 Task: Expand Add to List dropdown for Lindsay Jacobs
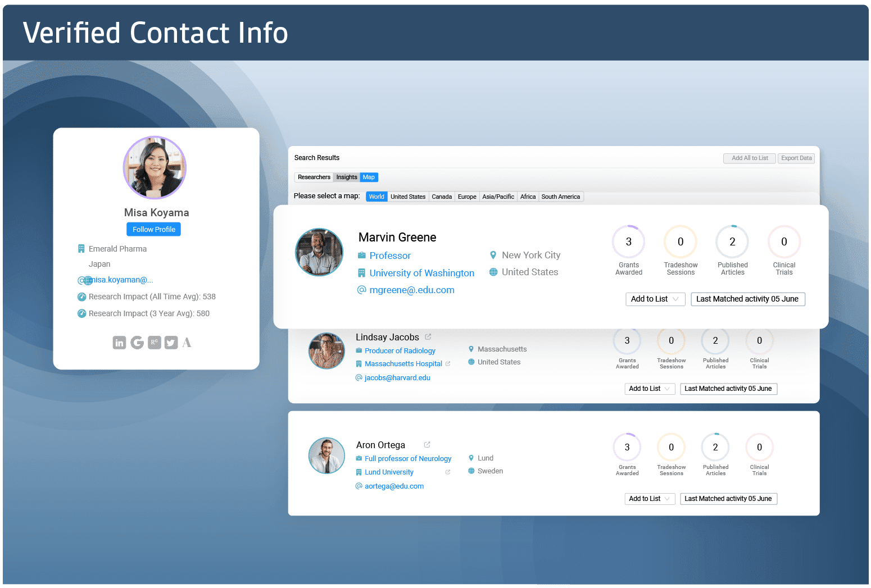(x=650, y=389)
